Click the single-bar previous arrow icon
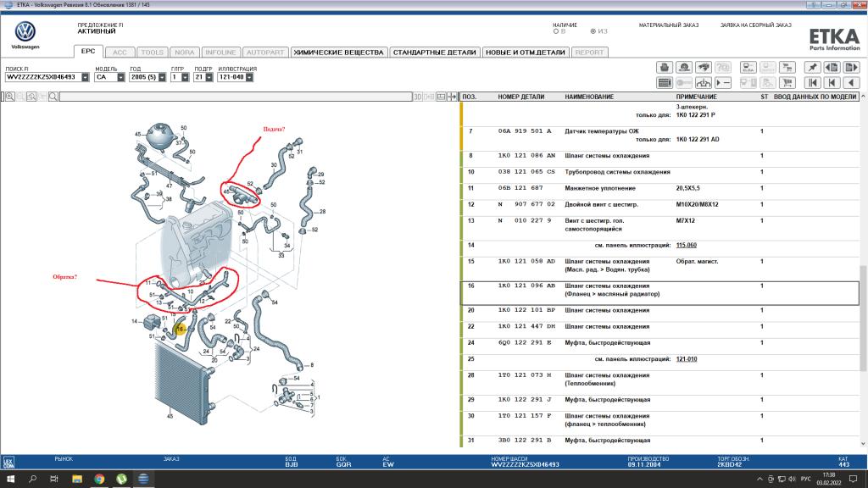This screenshot has height=488, width=868. pyautogui.click(x=832, y=83)
